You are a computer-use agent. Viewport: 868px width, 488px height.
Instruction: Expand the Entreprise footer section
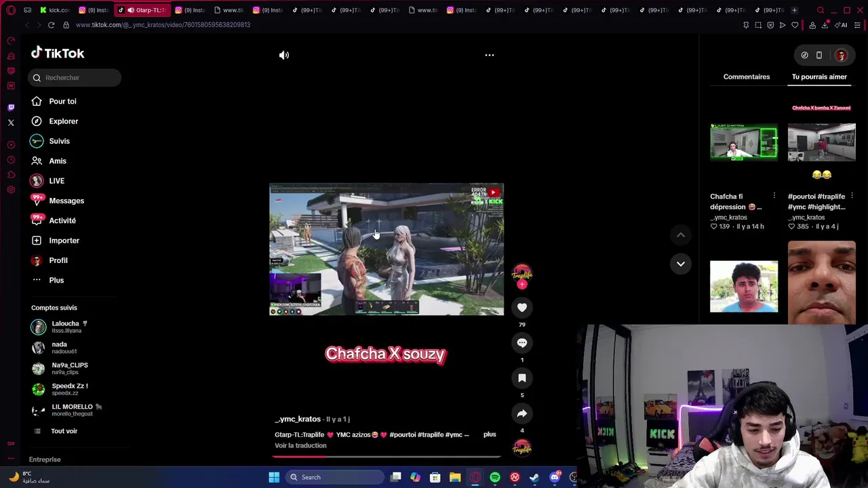click(x=45, y=460)
